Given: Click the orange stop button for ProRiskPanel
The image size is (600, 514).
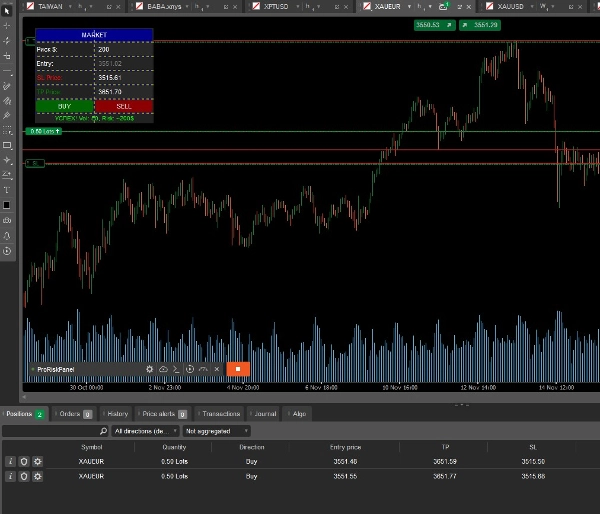Looking at the screenshot, I should (238, 369).
